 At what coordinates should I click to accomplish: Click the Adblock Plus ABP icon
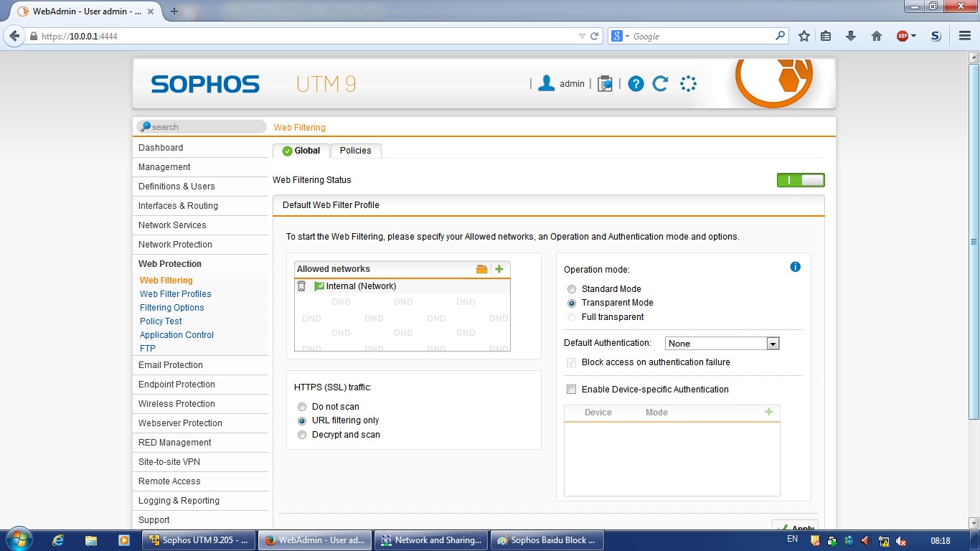click(x=903, y=36)
